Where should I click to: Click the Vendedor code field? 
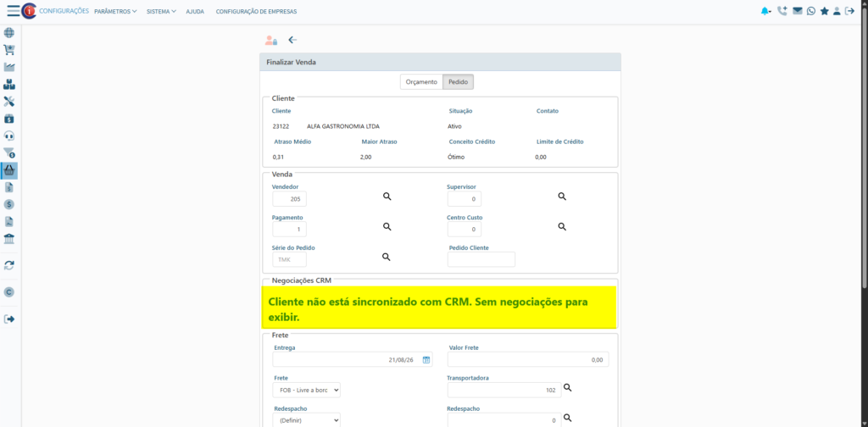(x=290, y=198)
